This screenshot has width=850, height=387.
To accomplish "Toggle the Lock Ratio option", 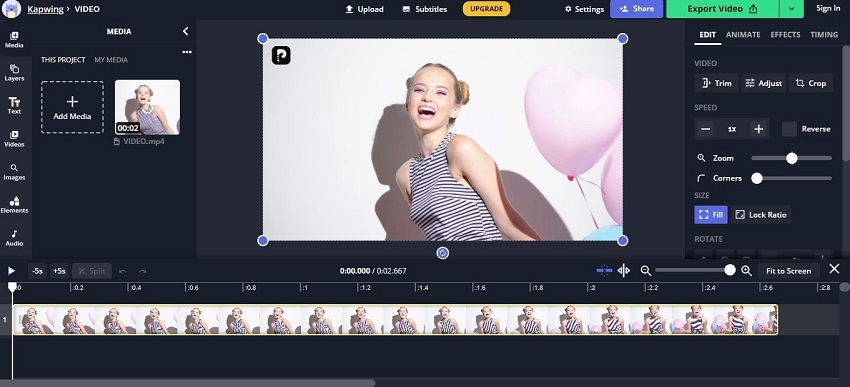I will point(761,215).
